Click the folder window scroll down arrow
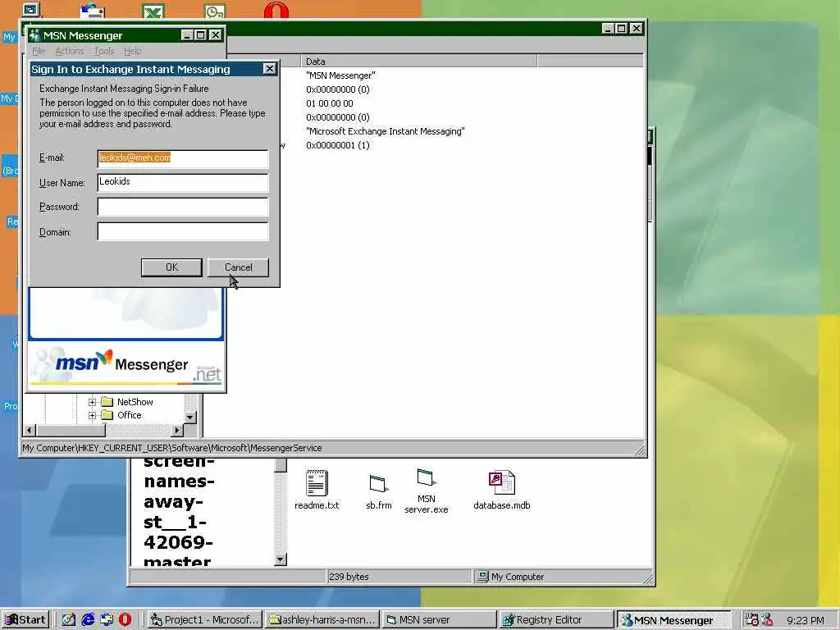This screenshot has height=630, width=840. click(281, 559)
